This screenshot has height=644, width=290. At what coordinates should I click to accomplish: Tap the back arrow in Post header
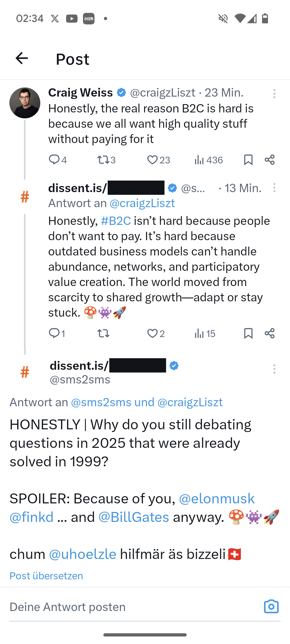(x=22, y=58)
